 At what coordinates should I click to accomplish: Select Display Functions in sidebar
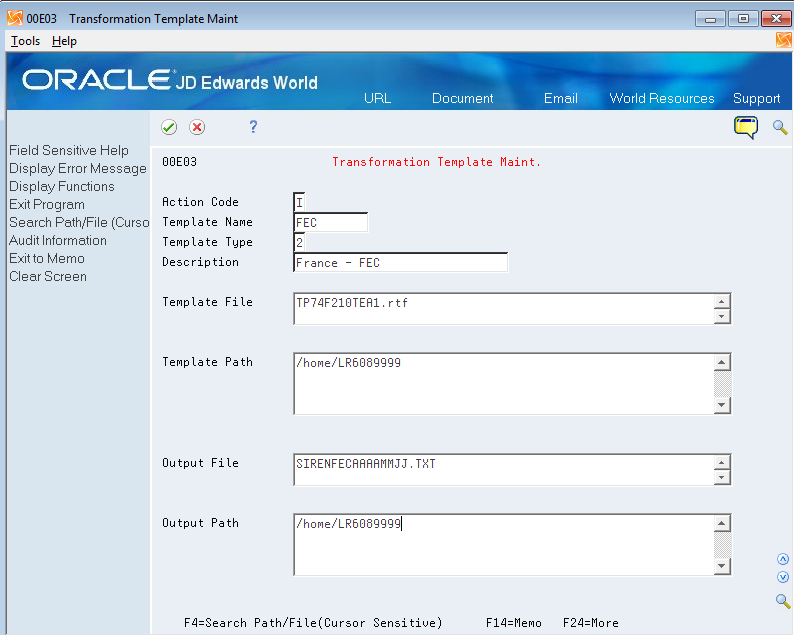[x=62, y=186]
